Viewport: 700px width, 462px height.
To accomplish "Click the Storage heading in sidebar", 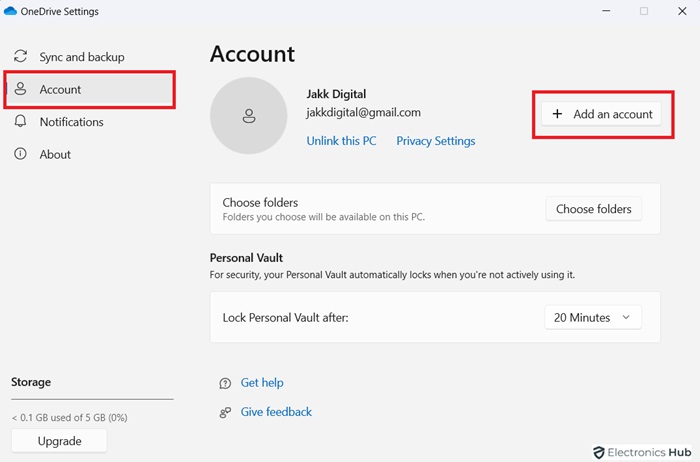I will point(31,382).
